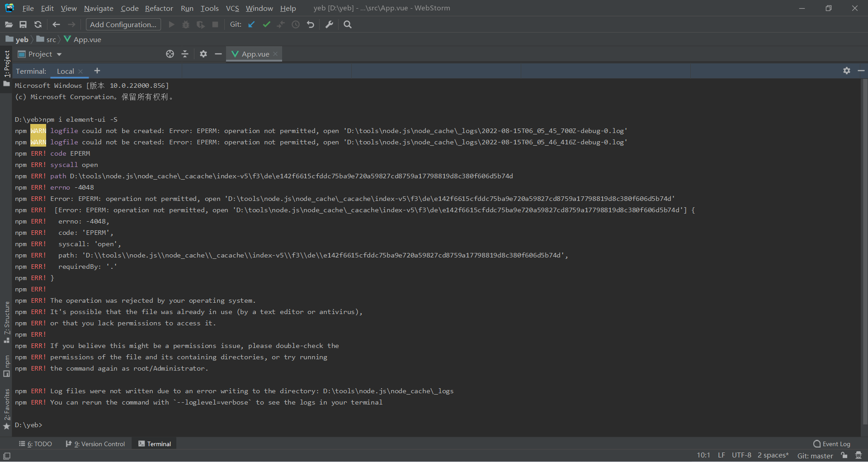Open the VCS menu
The width and height of the screenshot is (868, 462).
point(232,8)
